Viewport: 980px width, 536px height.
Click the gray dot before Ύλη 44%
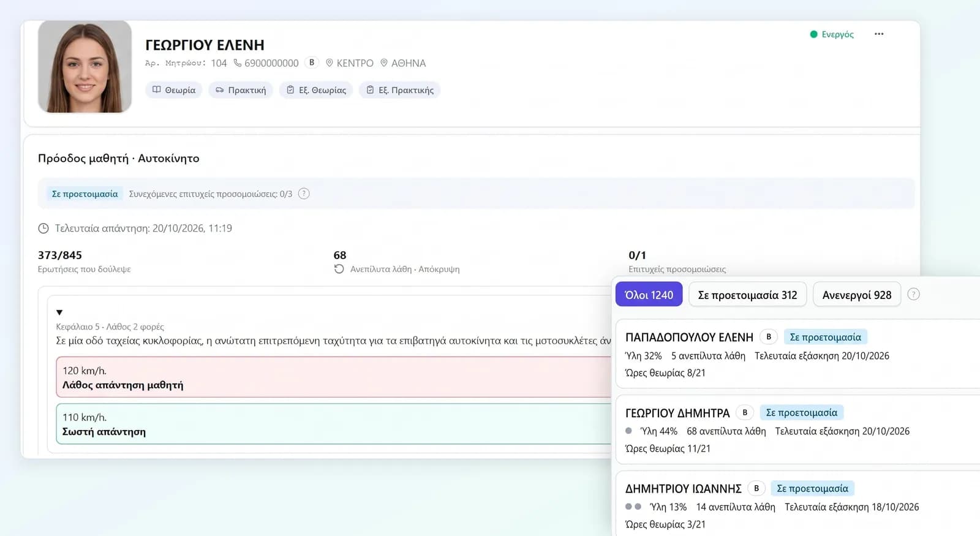(628, 431)
